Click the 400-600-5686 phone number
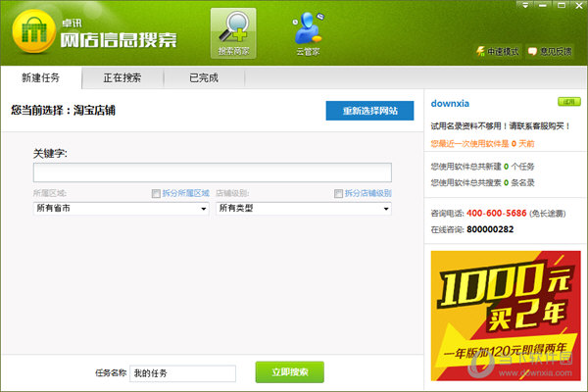 tap(497, 213)
